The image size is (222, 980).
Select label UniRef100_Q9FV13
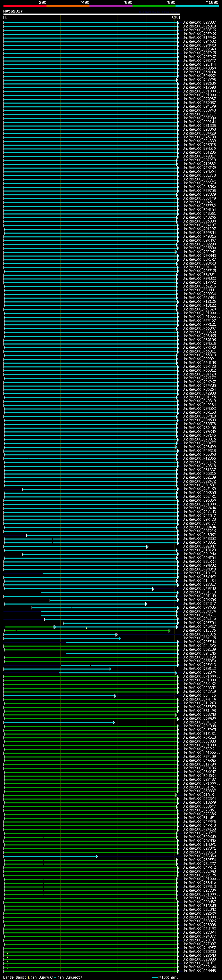[199, 665]
